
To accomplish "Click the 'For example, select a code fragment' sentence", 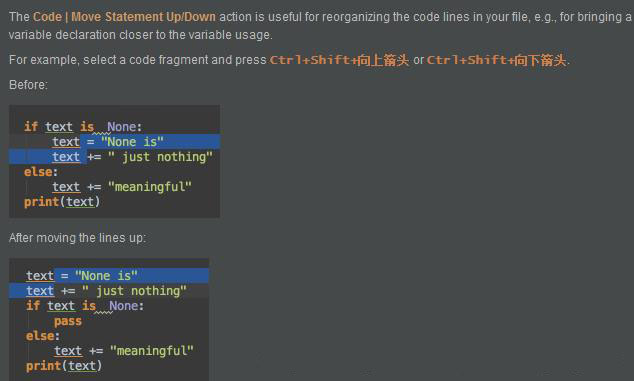I will point(137,60).
